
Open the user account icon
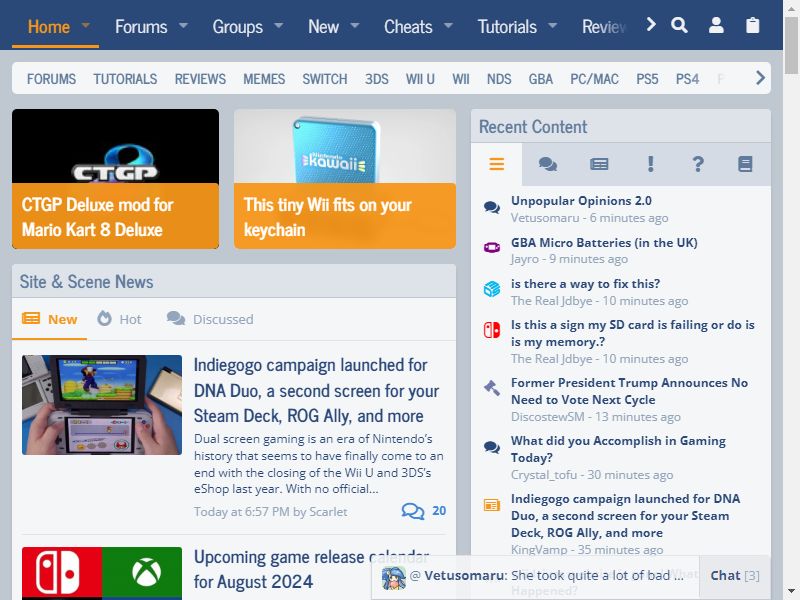tap(716, 25)
